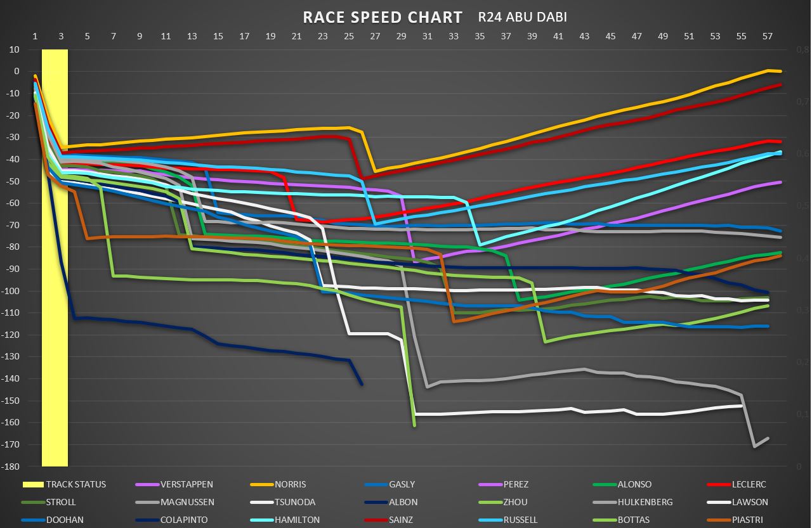Click lap 43 label on the top axis
This screenshot has width=812, height=528.
(x=584, y=36)
